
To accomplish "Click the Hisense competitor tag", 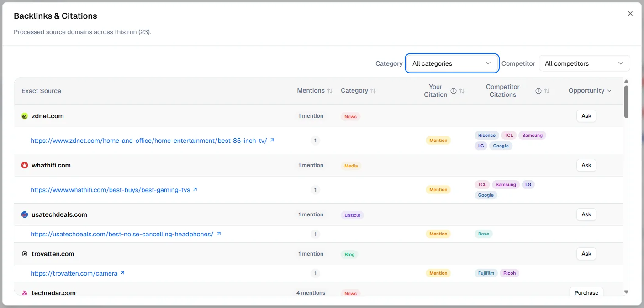I will [487, 135].
